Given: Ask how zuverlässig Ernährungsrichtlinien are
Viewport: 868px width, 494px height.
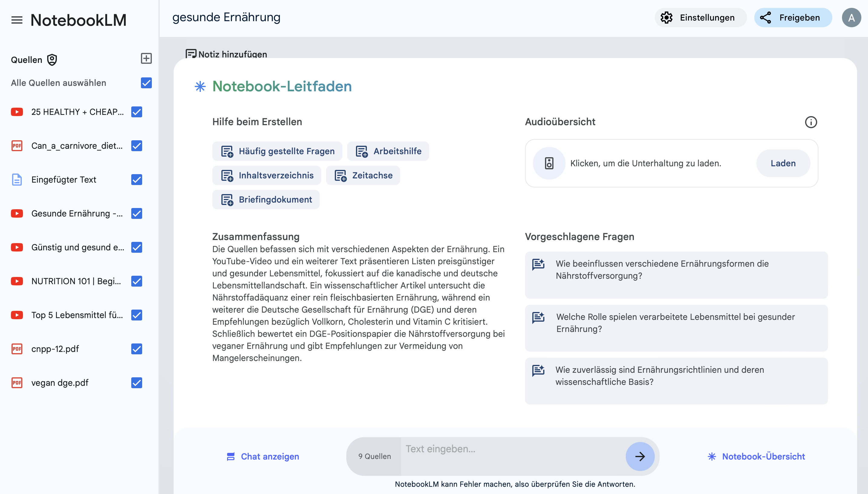Looking at the screenshot, I should coord(676,381).
